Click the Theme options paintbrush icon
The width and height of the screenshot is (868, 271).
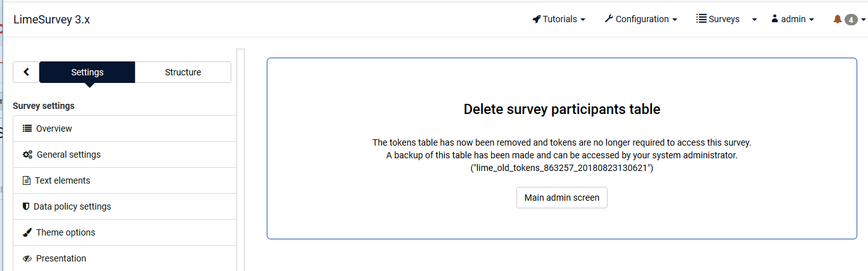[x=27, y=232]
